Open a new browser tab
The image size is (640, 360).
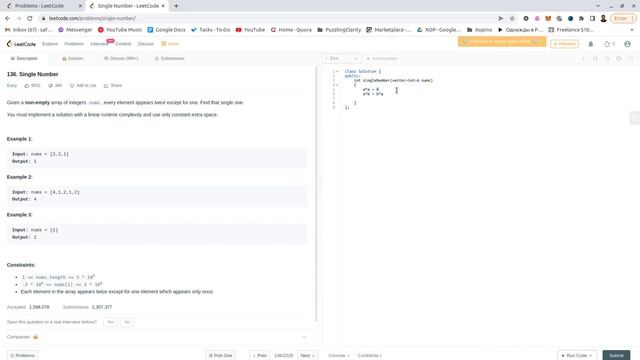pyautogui.click(x=176, y=6)
